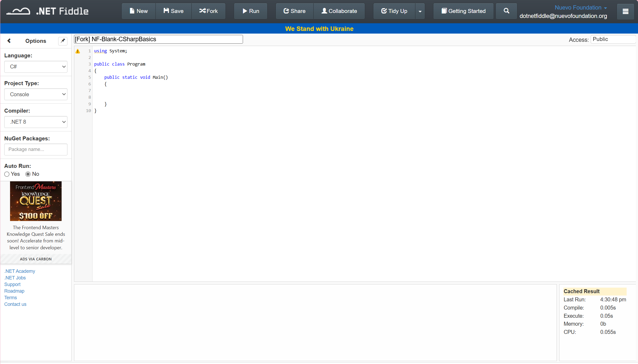
Task: Visit the .NET Academy link
Action: point(20,271)
